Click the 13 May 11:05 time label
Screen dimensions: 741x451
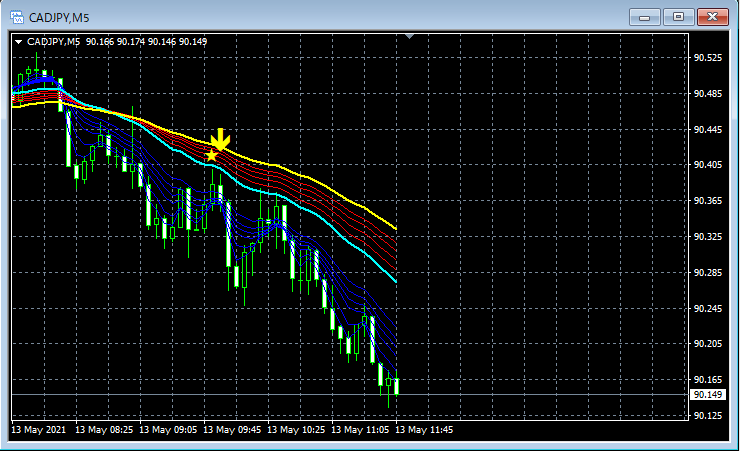click(x=360, y=430)
